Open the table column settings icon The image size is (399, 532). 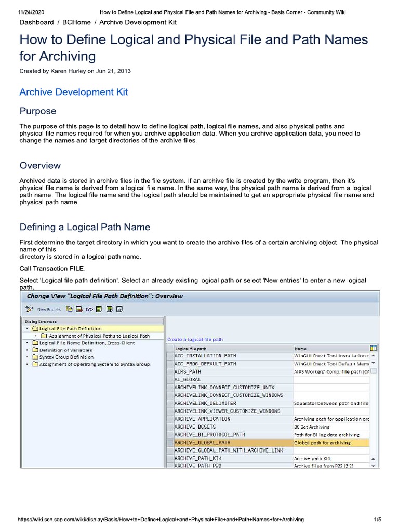click(373, 348)
